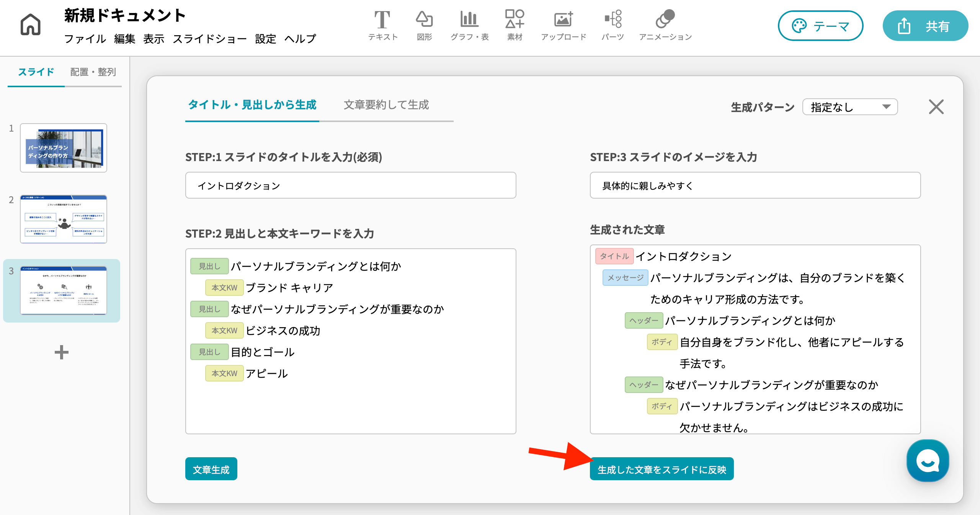This screenshot has height=515, width=980.
Task: Switch to the 配置・整列 sidebar tab
Action: [x=93, y=72]
